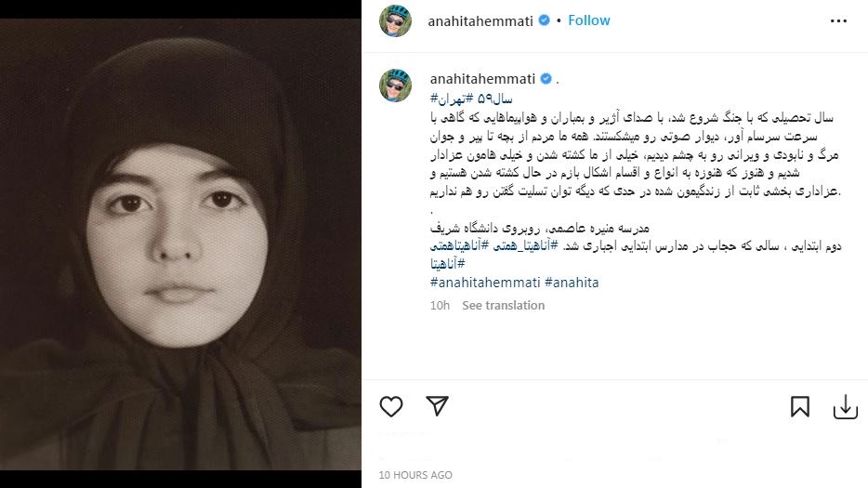Click the 10 HOURS AGO post timestamp
This screenshot has height=488, width=868.
tap(415, 475)
